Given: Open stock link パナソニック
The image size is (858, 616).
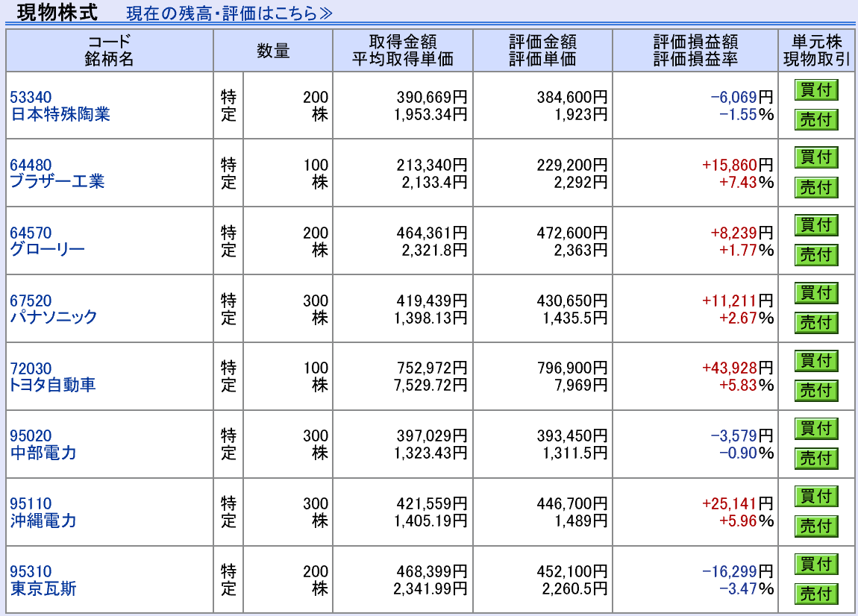Looking at the screenshot, I should click(x=54, y=317).
